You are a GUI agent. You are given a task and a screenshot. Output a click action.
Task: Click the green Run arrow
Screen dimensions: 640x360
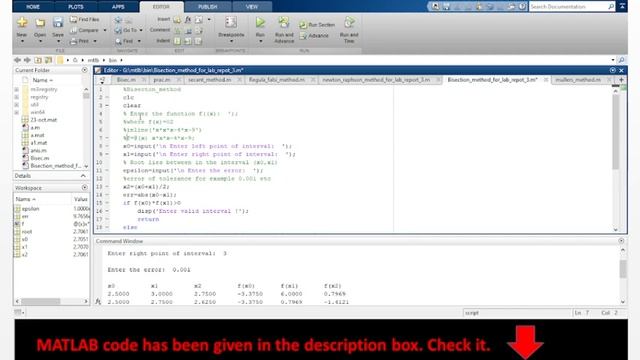pyautogui.click(x=260, y=22)
